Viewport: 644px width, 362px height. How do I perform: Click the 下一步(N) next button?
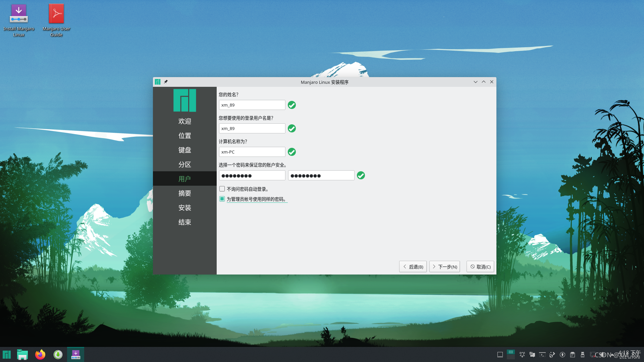pos(445,266)
